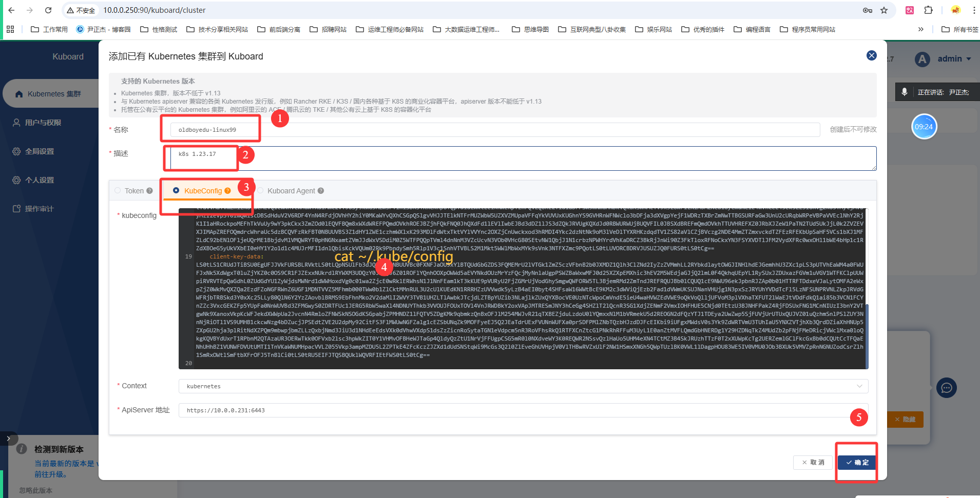
Task: Expand the collapsed side panel arrow
Action: (x=8, y=439)
